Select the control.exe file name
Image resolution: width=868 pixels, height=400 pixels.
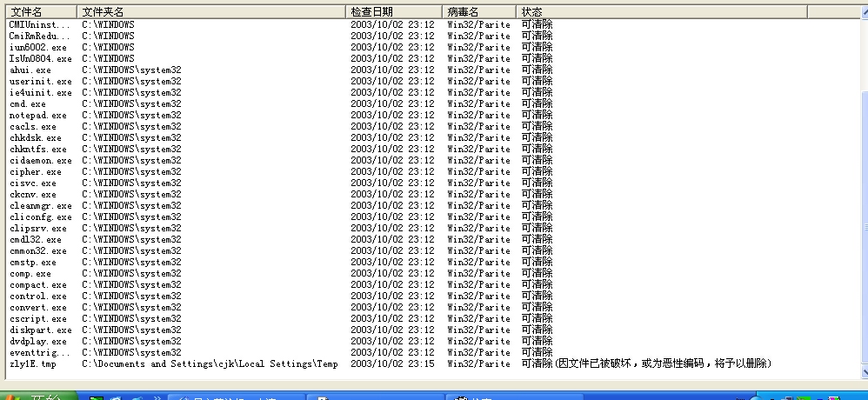[x=37, y=296]
